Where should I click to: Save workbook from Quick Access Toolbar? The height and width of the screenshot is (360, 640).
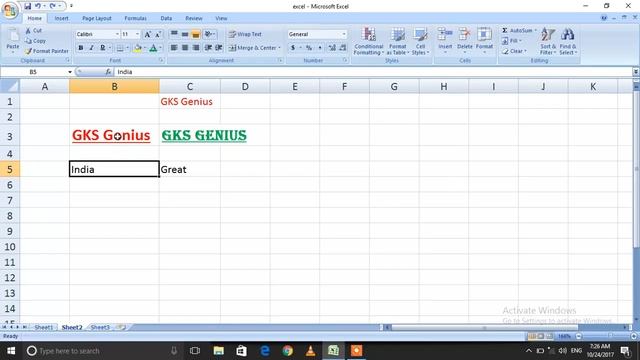[27, 6]
